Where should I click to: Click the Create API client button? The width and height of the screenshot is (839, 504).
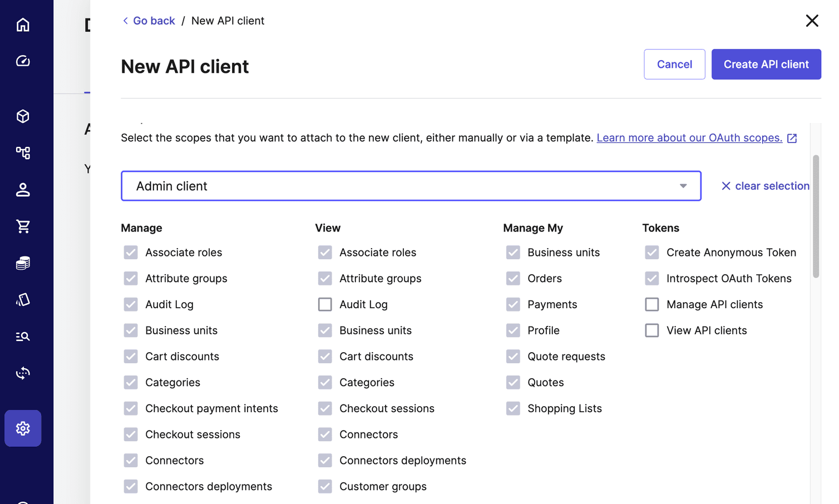coord(766,64)
